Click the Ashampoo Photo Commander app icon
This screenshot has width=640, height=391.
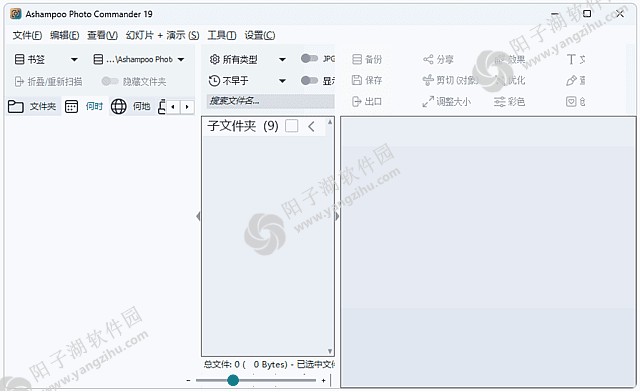(x=16, y=14)
